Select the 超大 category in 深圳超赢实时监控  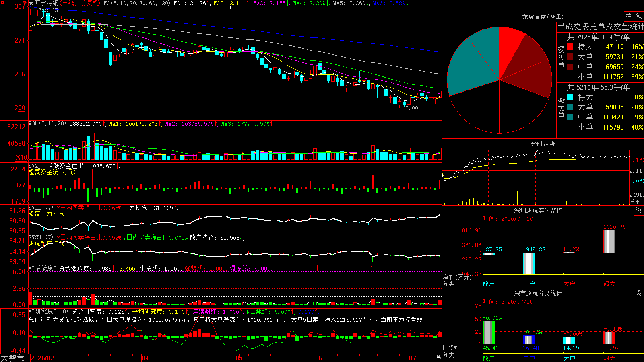609,284
